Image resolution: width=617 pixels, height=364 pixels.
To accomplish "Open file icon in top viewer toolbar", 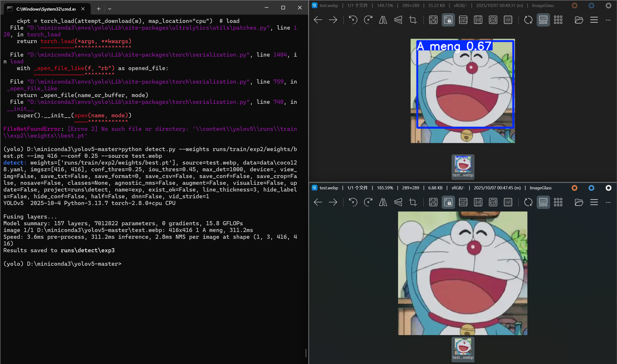I will tap(579, 20).
